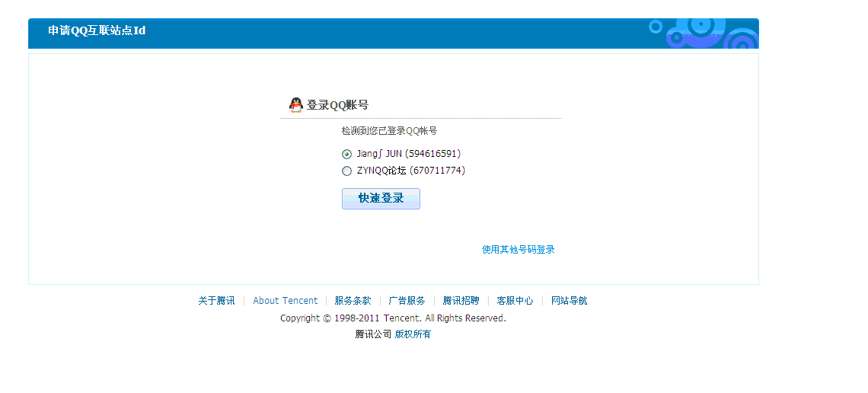Open the About Tencent footer link
This screenshot has width=868, height=393.
tap(285, 301)
